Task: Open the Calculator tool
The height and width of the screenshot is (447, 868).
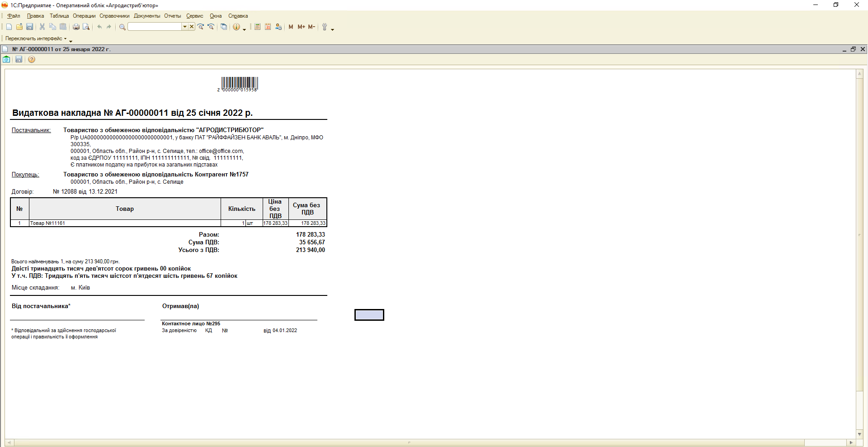Action: tap(257, 27)
